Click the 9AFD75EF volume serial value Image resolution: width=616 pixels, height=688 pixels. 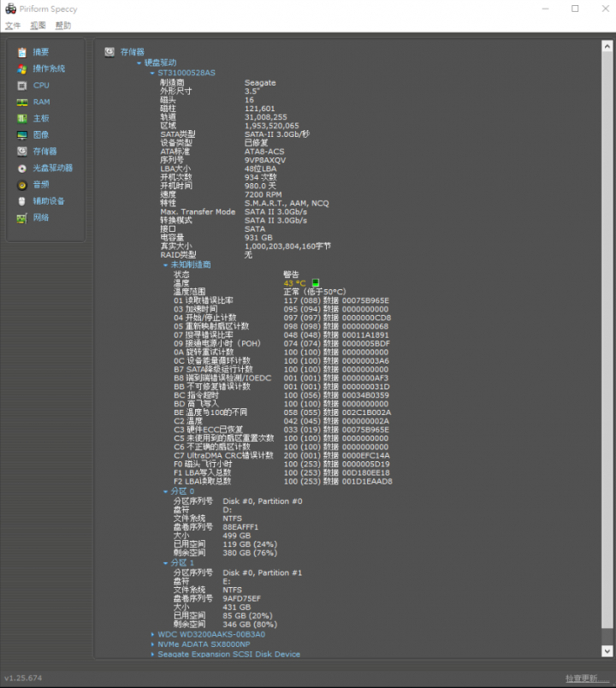(x=242, y=598)
